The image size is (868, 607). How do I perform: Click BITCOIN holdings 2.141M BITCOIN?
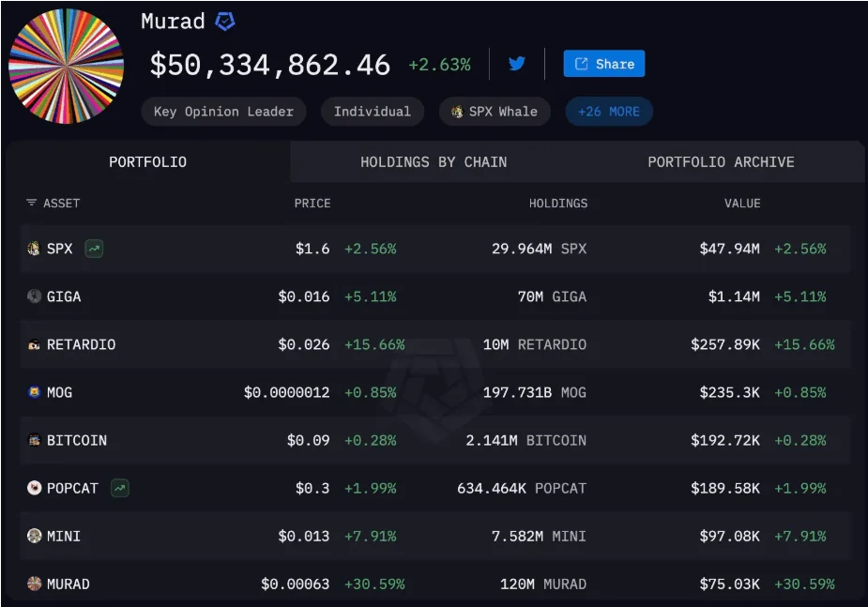pos(525,440)
